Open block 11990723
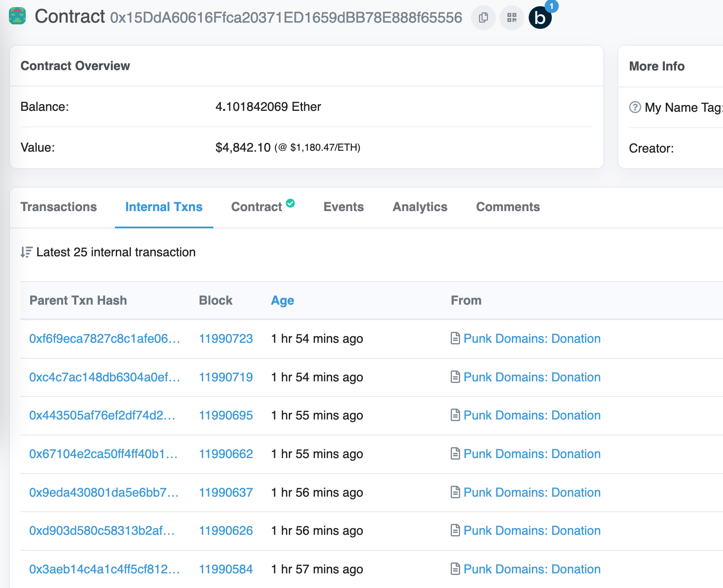723x588 pixels. click(226, 338)
